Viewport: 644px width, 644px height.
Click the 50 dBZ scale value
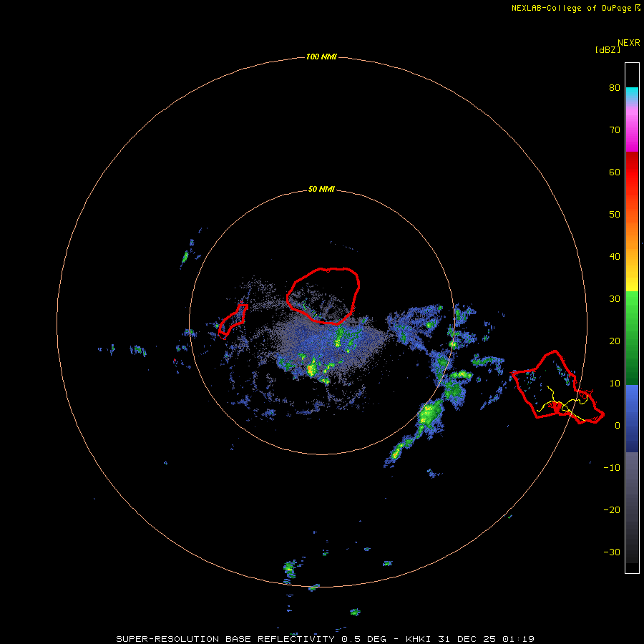(615, 215)
